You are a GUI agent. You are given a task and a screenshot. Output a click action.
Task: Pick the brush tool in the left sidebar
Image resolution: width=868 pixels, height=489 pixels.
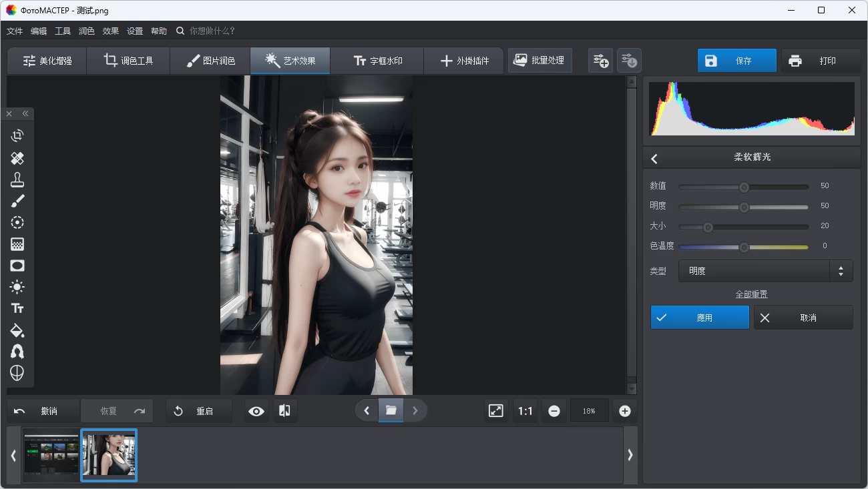pyautogui.click(x=17, y=201)
